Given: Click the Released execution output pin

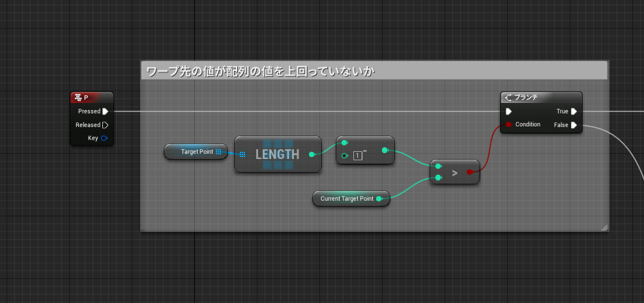Looking at the screenshot, I should click(x=105, y=125).
